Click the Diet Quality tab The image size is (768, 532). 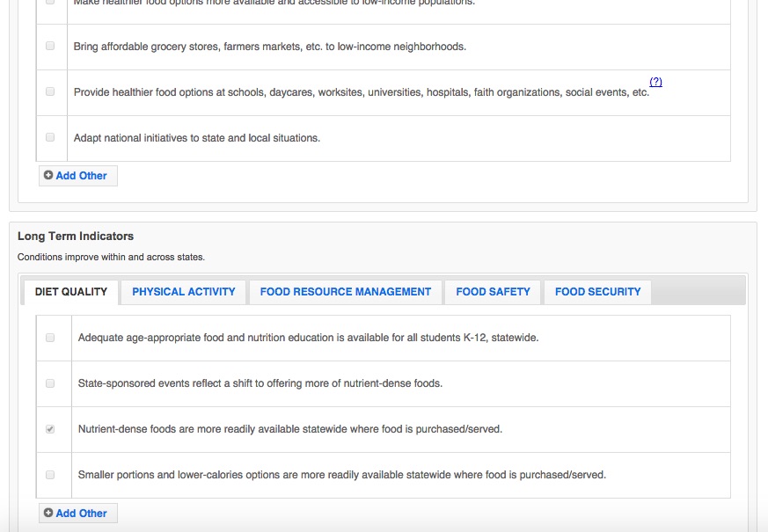point(71,292)
